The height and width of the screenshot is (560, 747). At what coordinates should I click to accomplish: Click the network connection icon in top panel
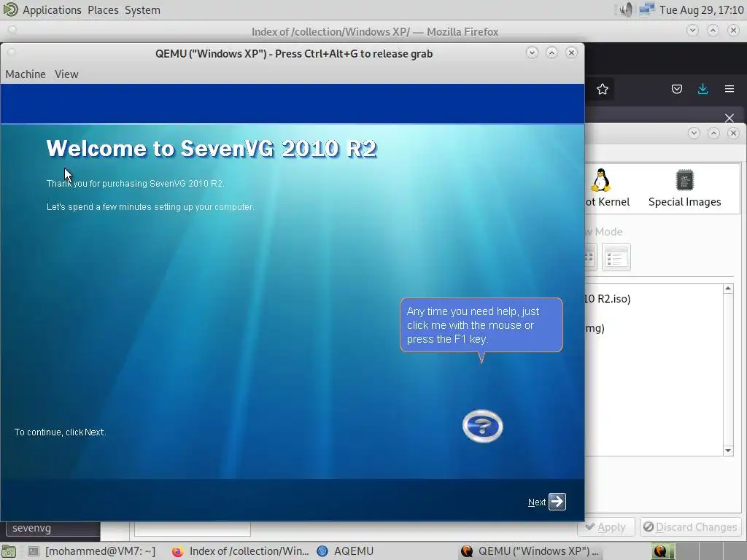646,9
